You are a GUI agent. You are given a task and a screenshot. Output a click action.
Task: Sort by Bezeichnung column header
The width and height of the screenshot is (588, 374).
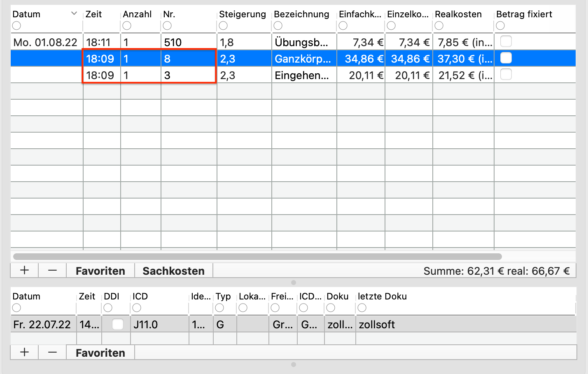click(x=301, y=14)
